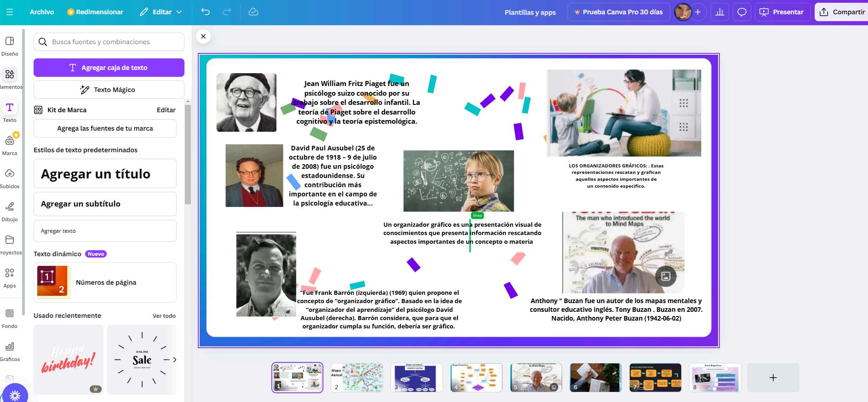Add body text with Agregar texto
868x402 pixels.
(x=105, y=231)
